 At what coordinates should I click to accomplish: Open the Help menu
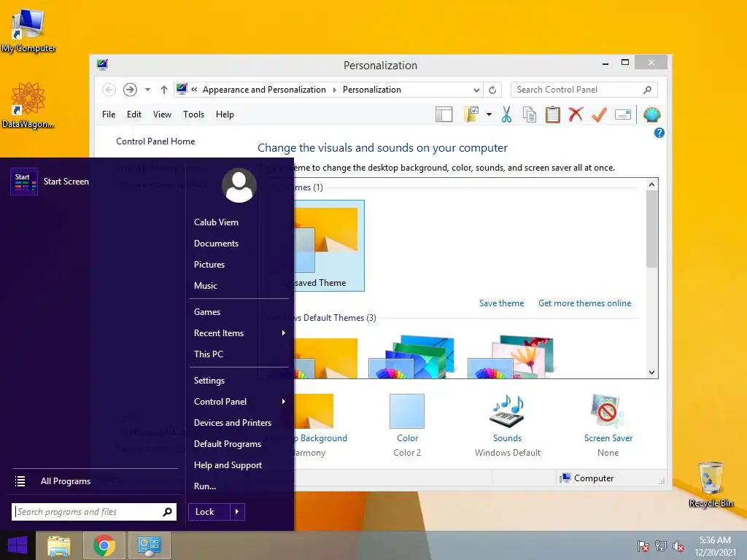(225, 114)
